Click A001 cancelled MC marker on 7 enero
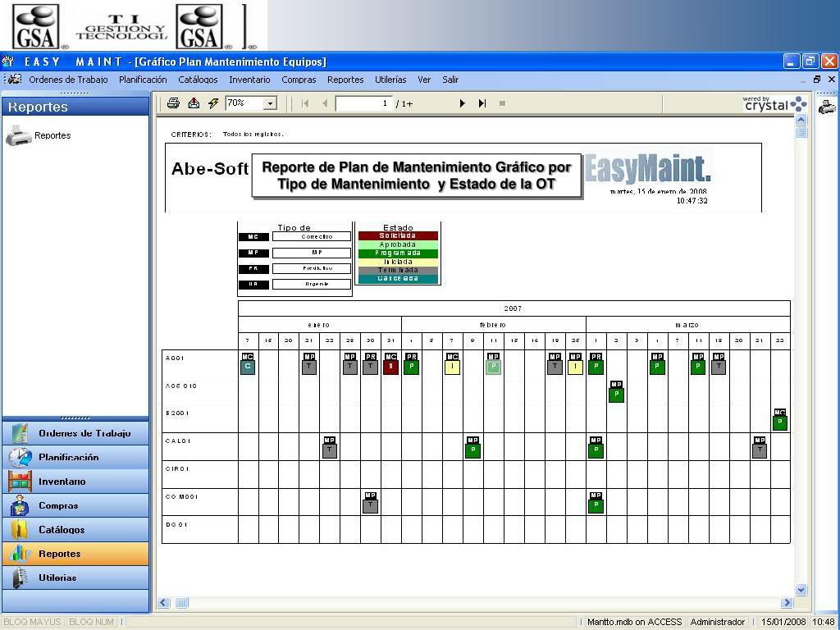Image resolution: width=840 pixels, height=630 pixels. (x=248, y=363)
